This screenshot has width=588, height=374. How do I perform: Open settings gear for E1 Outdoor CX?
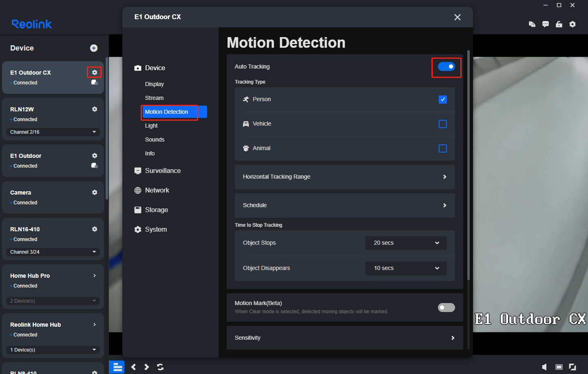click(95, 73)
